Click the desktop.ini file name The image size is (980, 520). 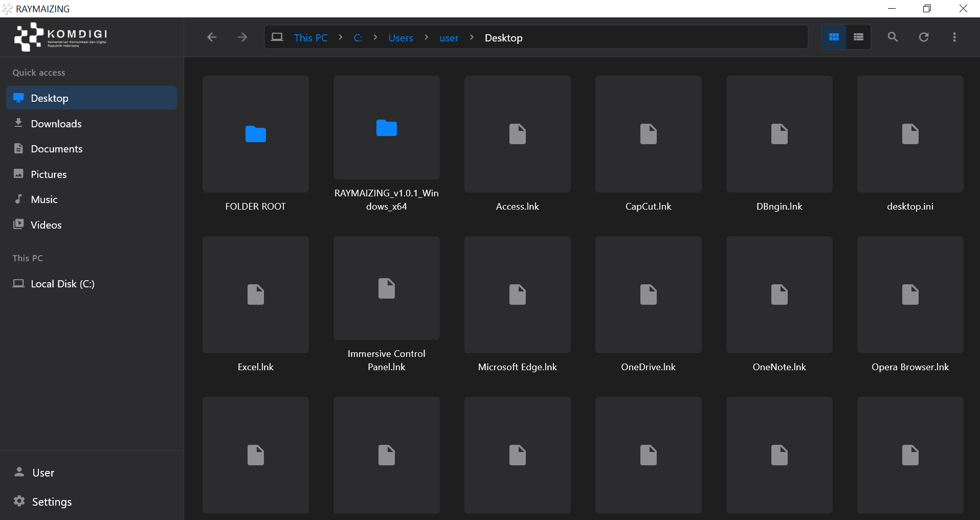[x=910, y=207]
